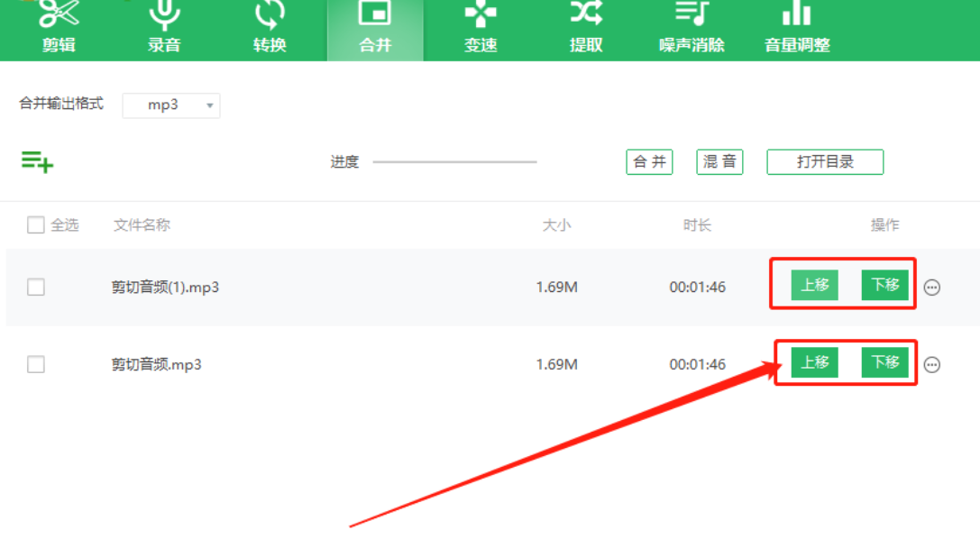This screenshot has width=980, height=539.
Task: Click the 合并 merge button
Action: 649,161
